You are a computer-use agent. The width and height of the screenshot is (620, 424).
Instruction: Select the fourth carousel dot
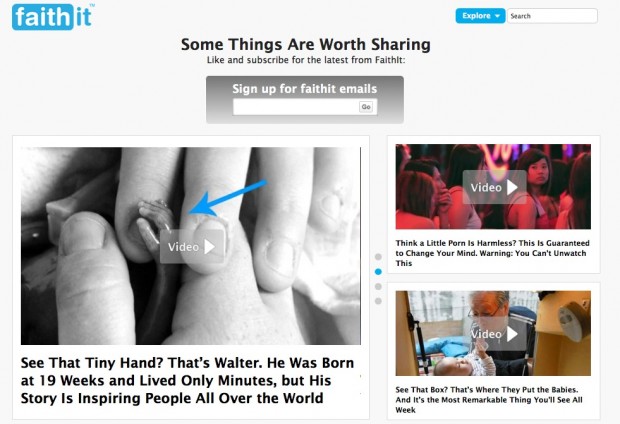[x=378, y=301]
